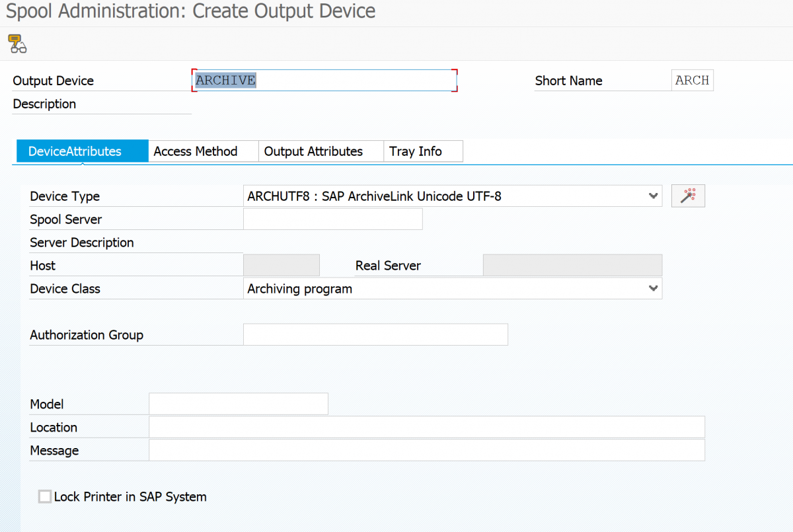Click the Model input field
The height and width of the screenshot is (532, 793).
coord(238,404)
